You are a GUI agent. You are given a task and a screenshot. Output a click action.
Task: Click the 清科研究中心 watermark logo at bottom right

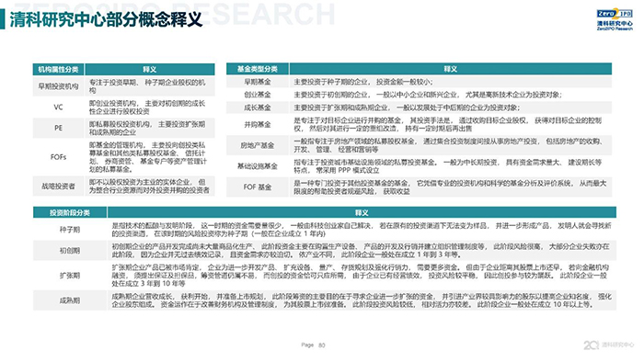point(609,345)
